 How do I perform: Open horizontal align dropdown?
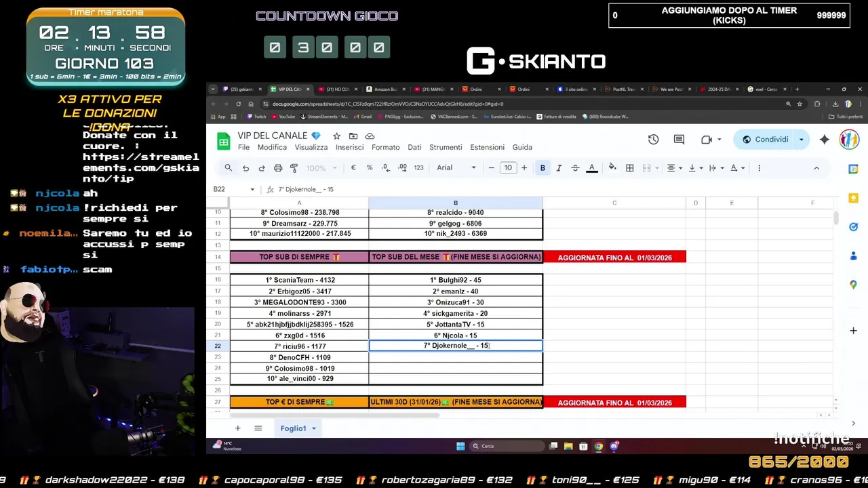click(673, 168)
